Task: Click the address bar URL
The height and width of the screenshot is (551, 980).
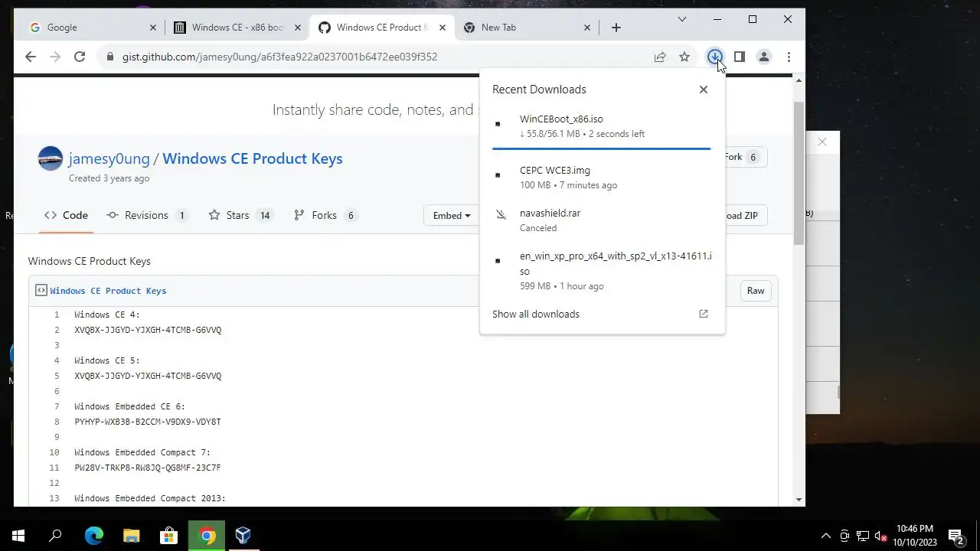Action: [279, 57]
